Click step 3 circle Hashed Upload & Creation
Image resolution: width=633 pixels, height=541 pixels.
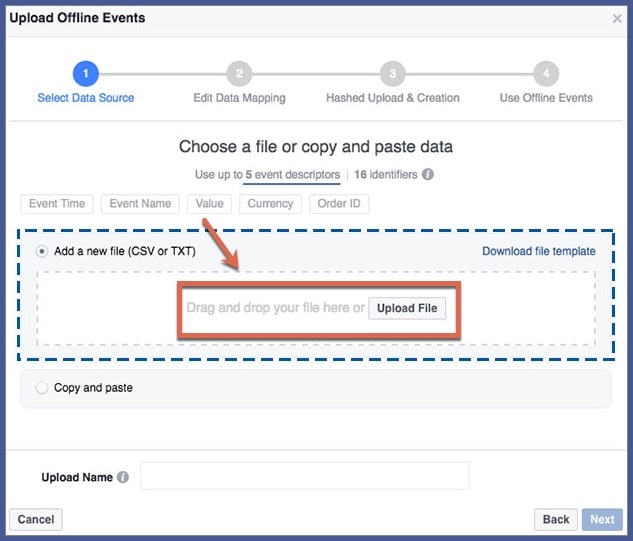point(392,73)
